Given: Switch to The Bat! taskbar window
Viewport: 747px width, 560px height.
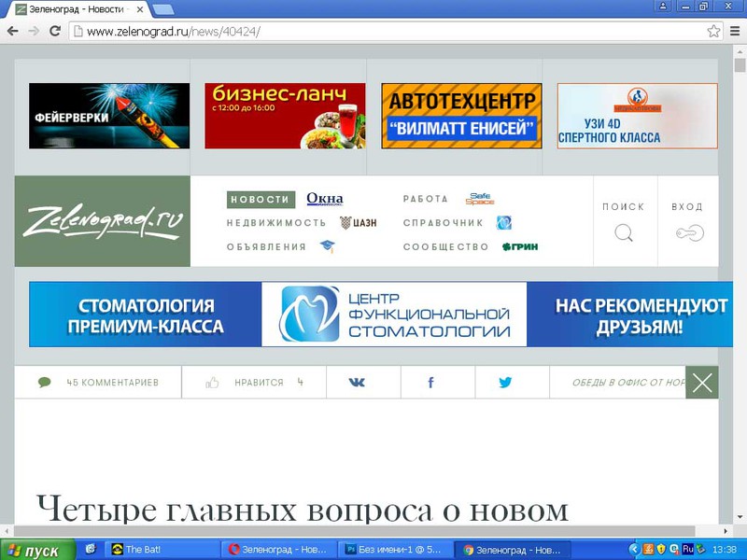Looking at the screenshot, I should pyautogui.click(x=161, y=550).
